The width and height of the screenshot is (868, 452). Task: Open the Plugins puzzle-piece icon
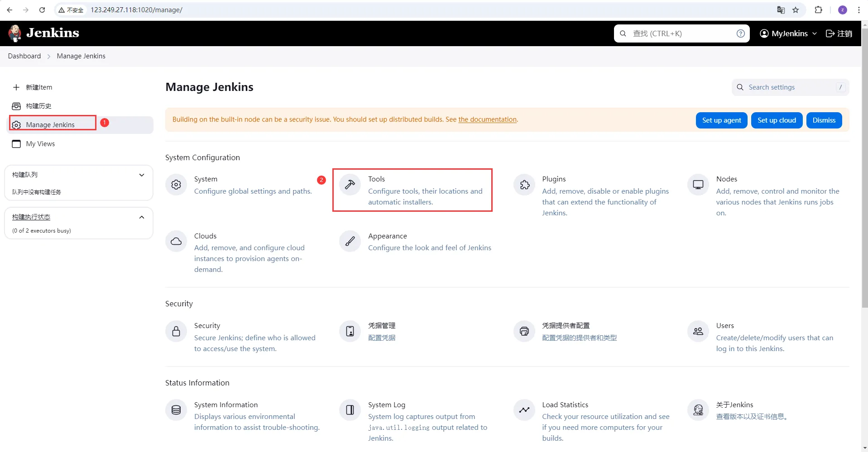(524, 185)
